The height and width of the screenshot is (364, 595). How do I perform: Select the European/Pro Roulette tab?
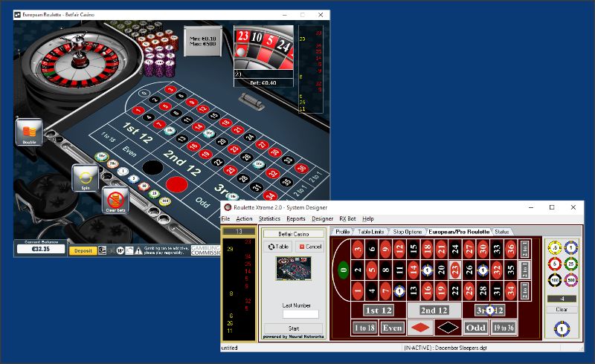point(459,232)
